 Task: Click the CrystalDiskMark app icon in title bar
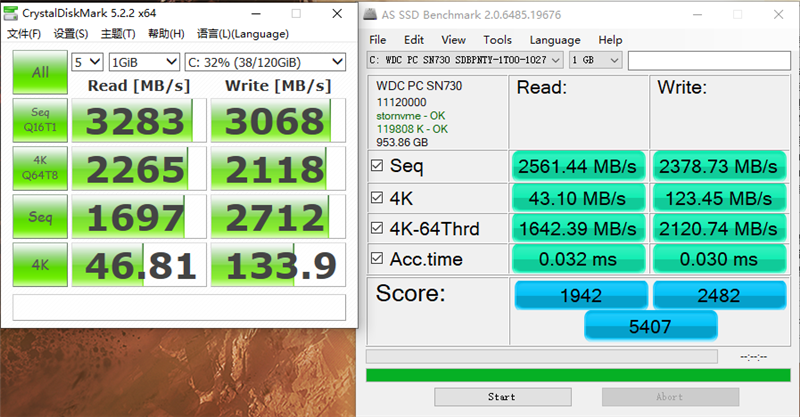[10, 13]
